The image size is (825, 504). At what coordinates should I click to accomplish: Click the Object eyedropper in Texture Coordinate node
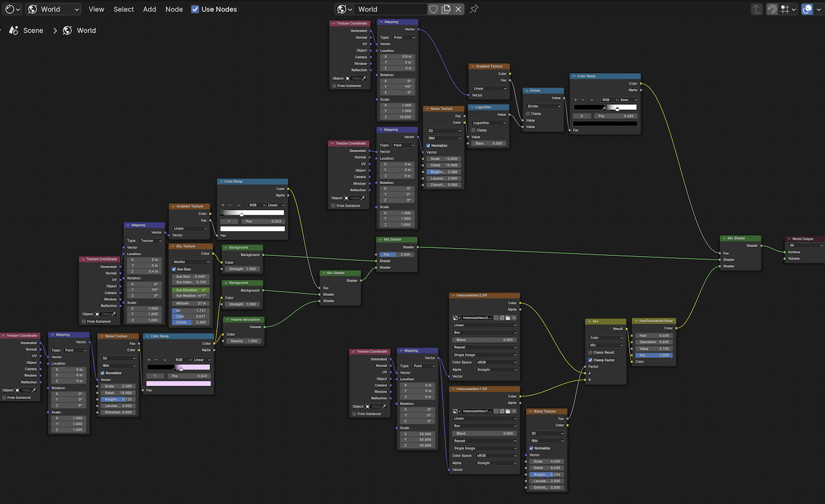click(365, 79)
